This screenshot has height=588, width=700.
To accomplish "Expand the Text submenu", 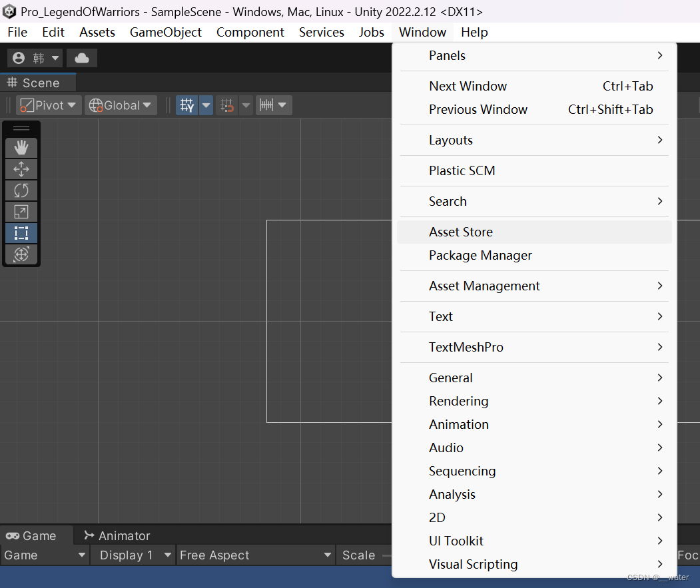I will tap(534, 316).
